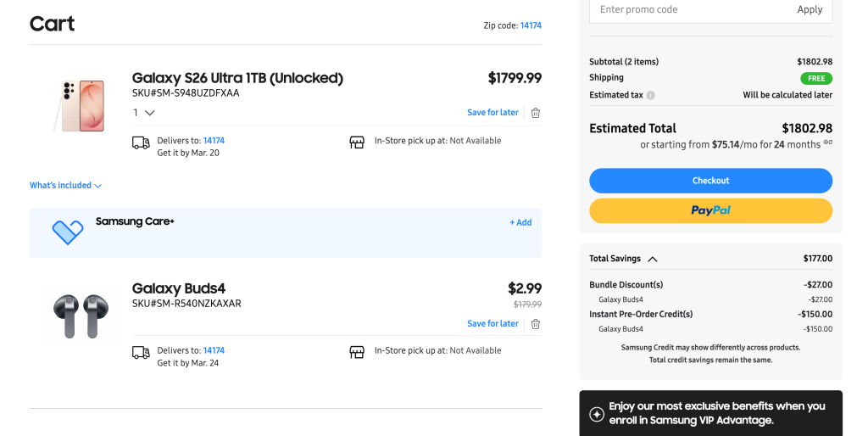The height and width of the screenshot is (436, 868).
Task: Click the Enter promo code field
Action: tap(687, 10)
